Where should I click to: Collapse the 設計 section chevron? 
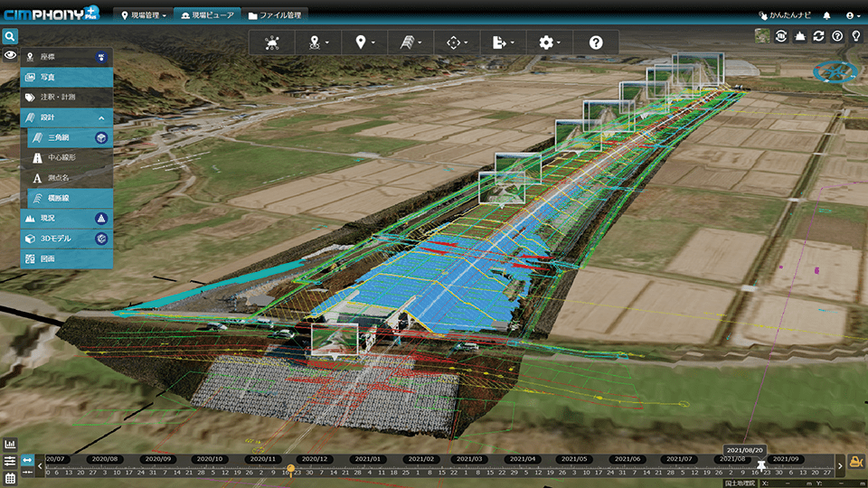[x=101, y=117]
